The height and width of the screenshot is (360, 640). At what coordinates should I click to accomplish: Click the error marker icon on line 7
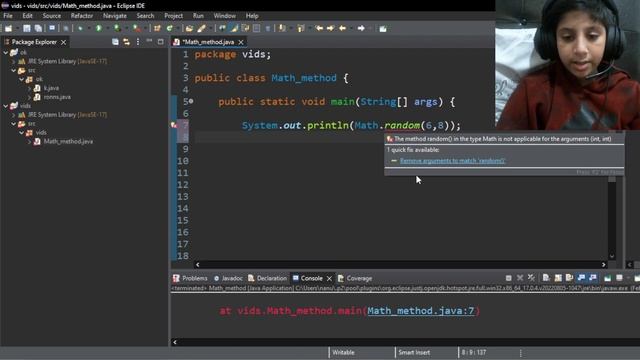tap(174, 125)
